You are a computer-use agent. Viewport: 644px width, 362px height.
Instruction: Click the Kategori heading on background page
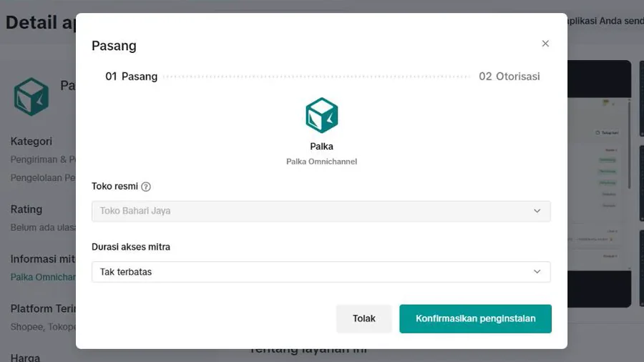[x=31, y=141]
